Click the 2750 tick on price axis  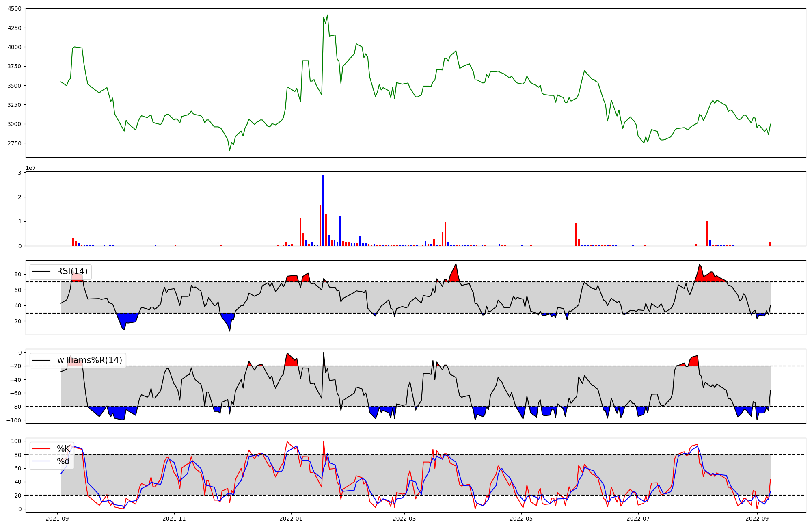pyautogui.click(x=15, y=143)
